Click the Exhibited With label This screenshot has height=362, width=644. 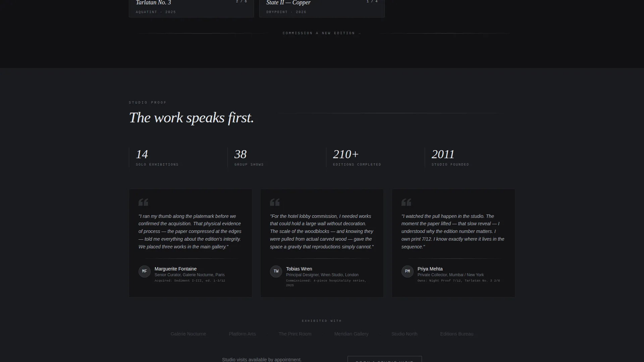tap(322, 321)
